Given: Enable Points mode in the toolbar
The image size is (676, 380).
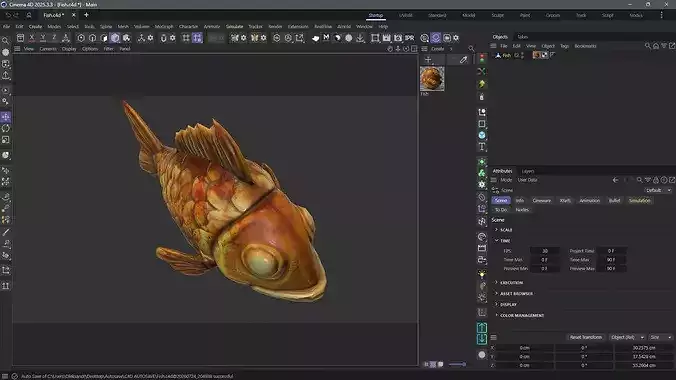Looking at the screenshot, I should coord(81,38).
